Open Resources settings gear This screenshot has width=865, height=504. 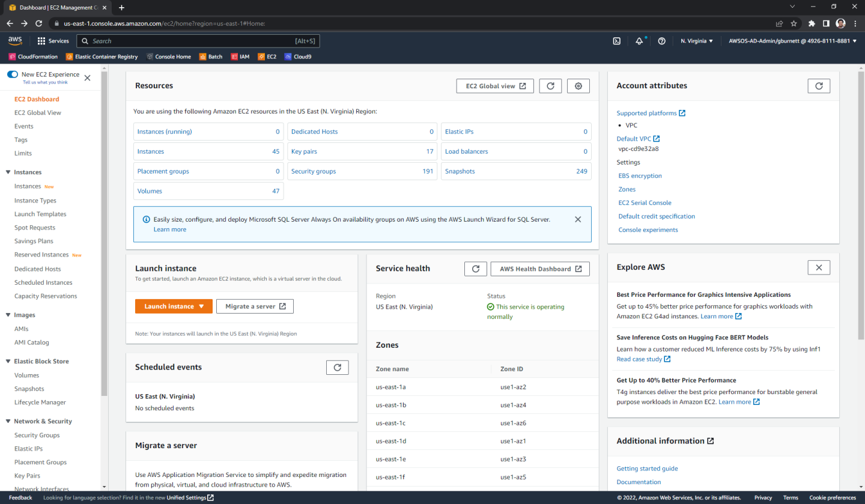(578, 86)
